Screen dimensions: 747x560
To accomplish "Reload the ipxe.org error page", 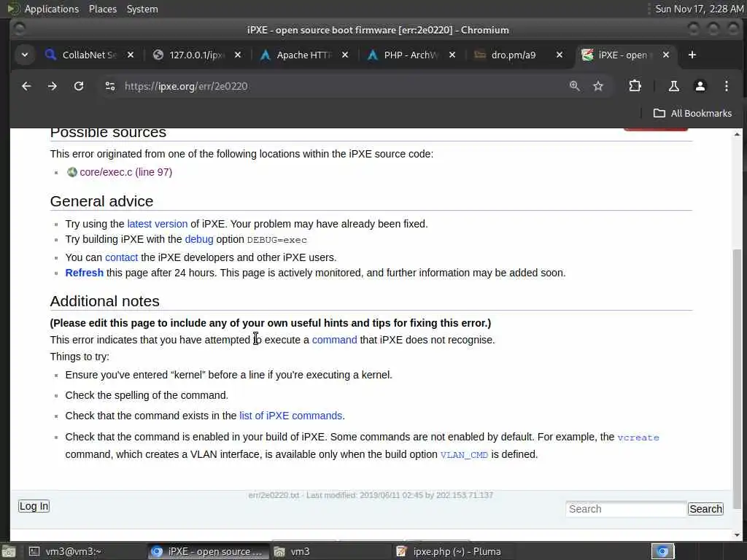I will (x=79, y=86).
